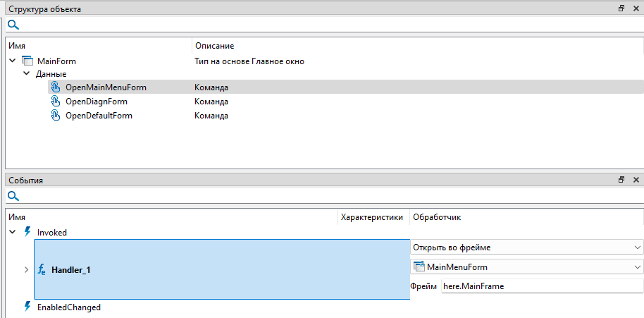Click the OpenDiagnForm command hand icon
This screenshot has height=318, width=644.
tap(56, 102)
